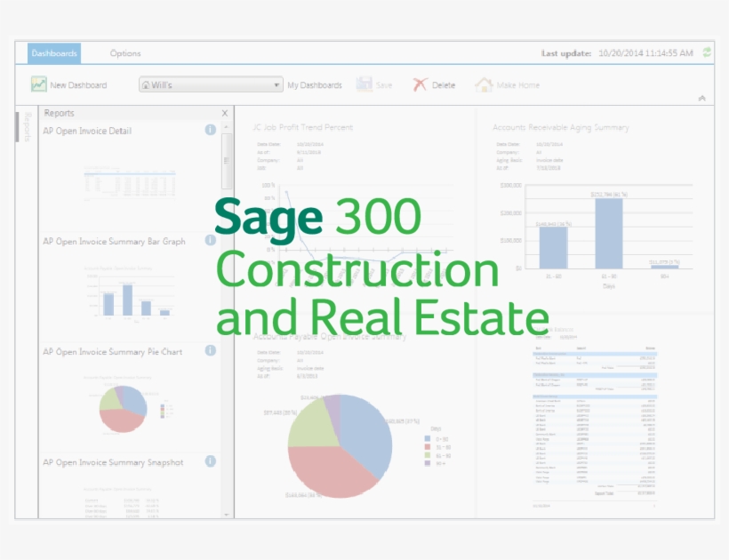Refresh data with the green refresh icon
Screen dimensions: 729x560
coord(704,52)
